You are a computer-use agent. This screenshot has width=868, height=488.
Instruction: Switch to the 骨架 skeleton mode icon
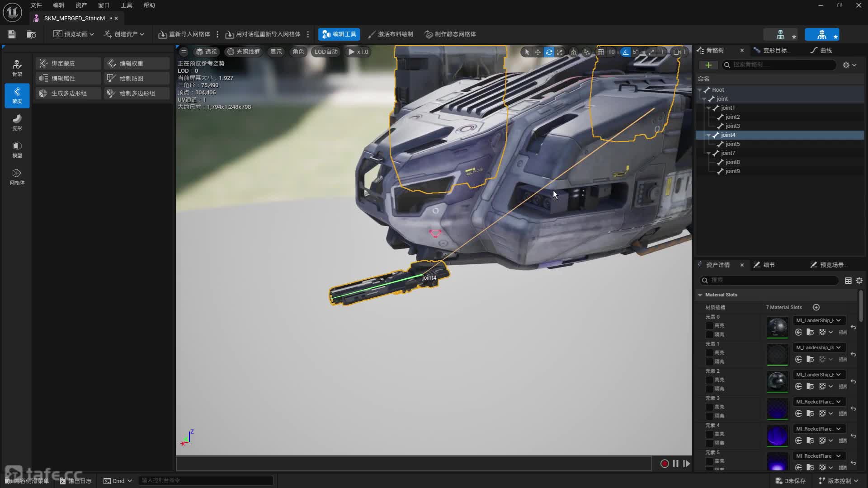coord(17,68)
